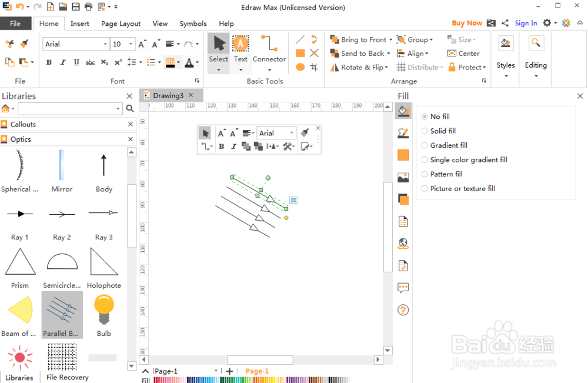Switch to File Recovery pane
This screenshot has height=383, width=588.
(68, 377)
